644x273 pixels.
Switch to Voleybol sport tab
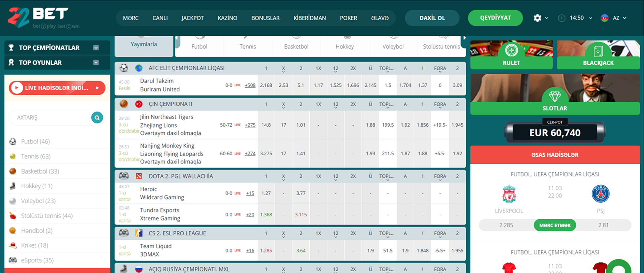tap(393, 46)
